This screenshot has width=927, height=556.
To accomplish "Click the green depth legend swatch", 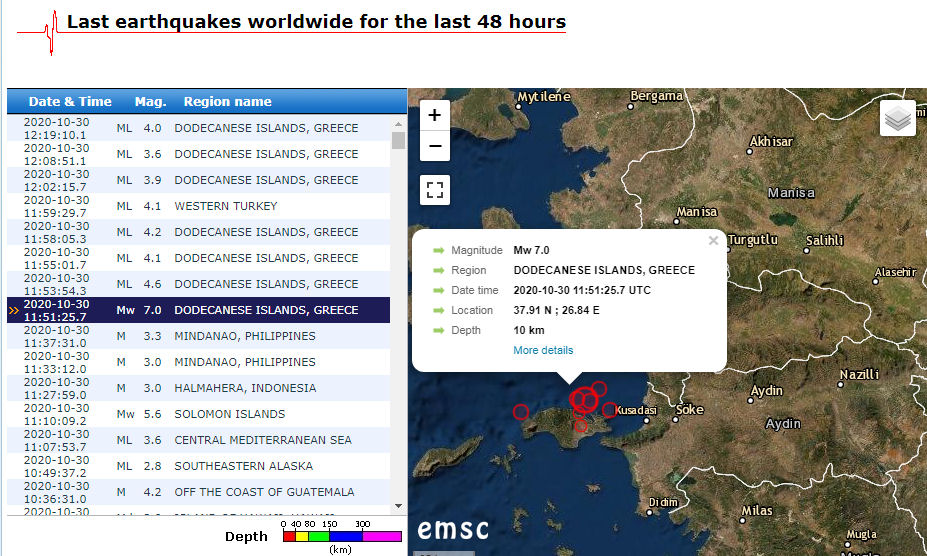I will coord(319,536).
